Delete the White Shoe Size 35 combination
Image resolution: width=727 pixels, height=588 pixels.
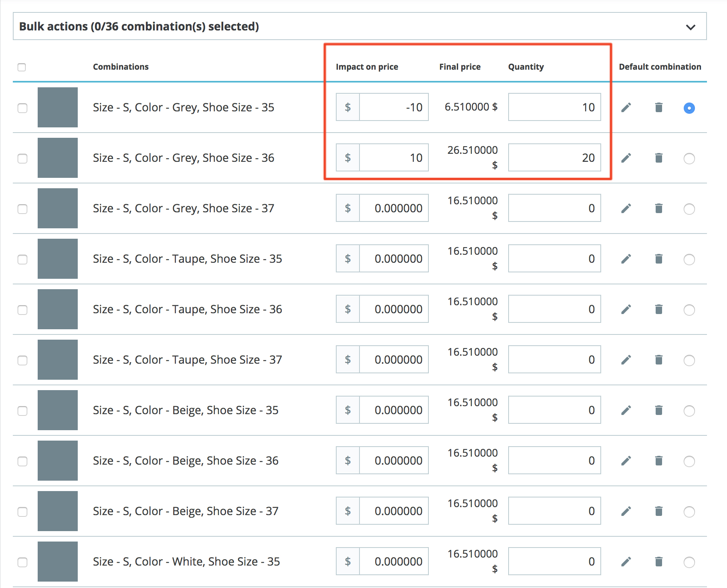(x=658, y=562)
